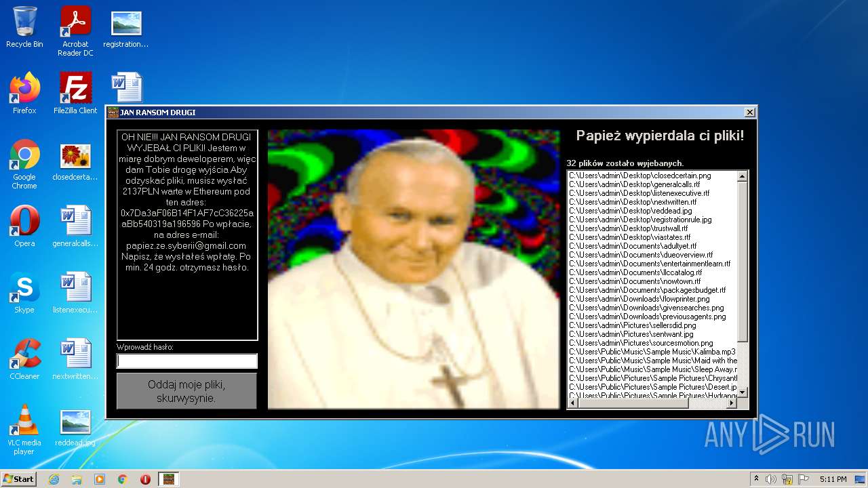The image size is (868, 488).
Task: Click the file list scroll-down arrow
Action: tap(743, 392)
